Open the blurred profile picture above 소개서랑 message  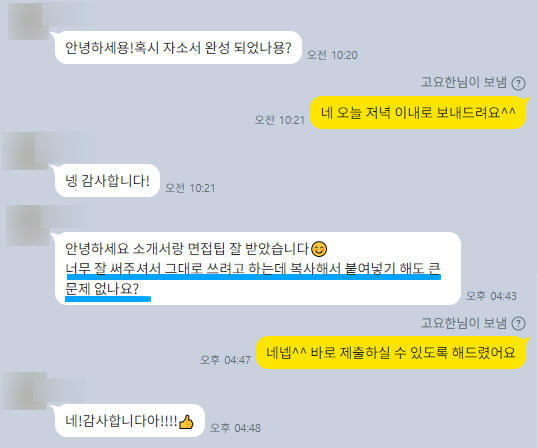[x=28, y=225]
